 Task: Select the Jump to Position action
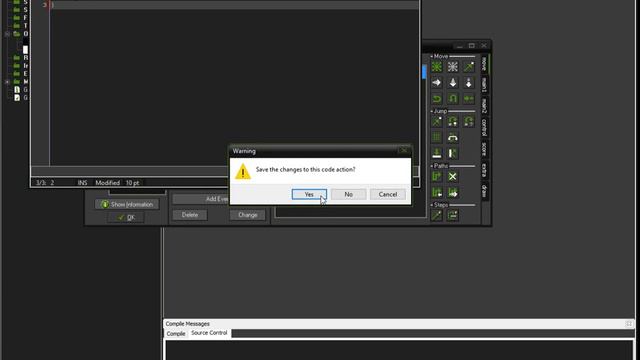point(437,121)
